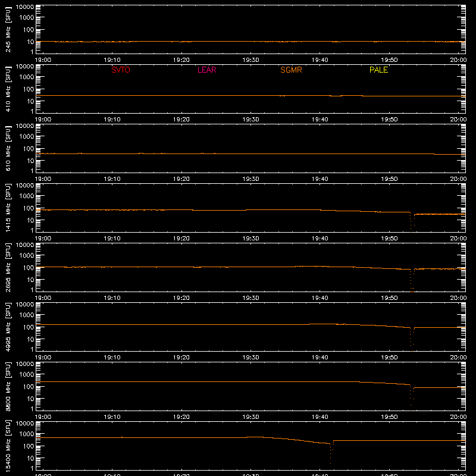Click the red SVTO station label
This screenshot has width=476, height=476.
tap(121, 70)
